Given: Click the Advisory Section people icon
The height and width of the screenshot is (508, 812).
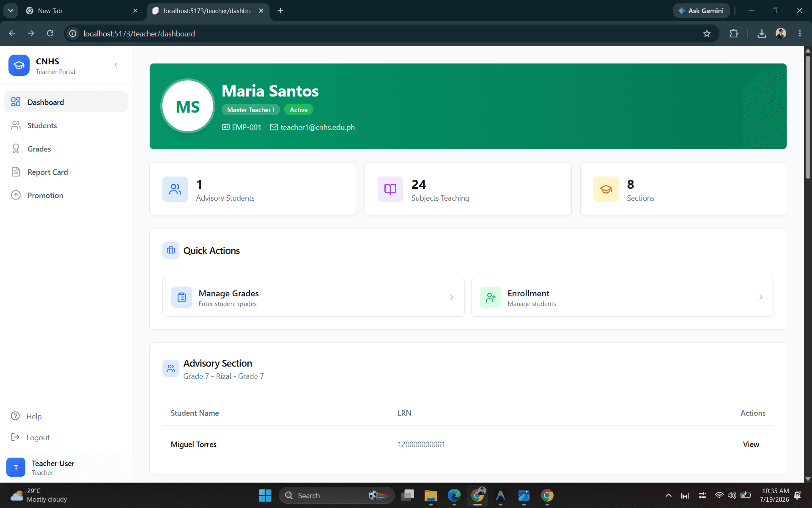Looking at the screenshot, I should [x=171, y=368].
